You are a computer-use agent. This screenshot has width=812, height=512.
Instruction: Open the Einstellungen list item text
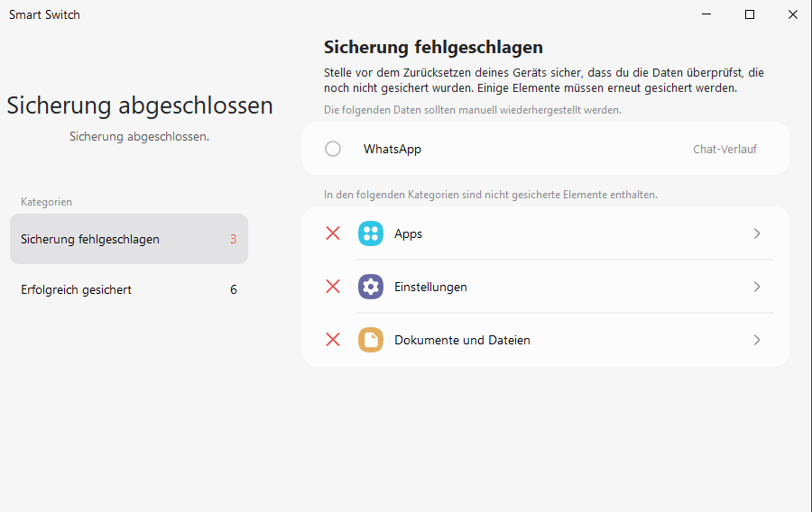[431, 287]
